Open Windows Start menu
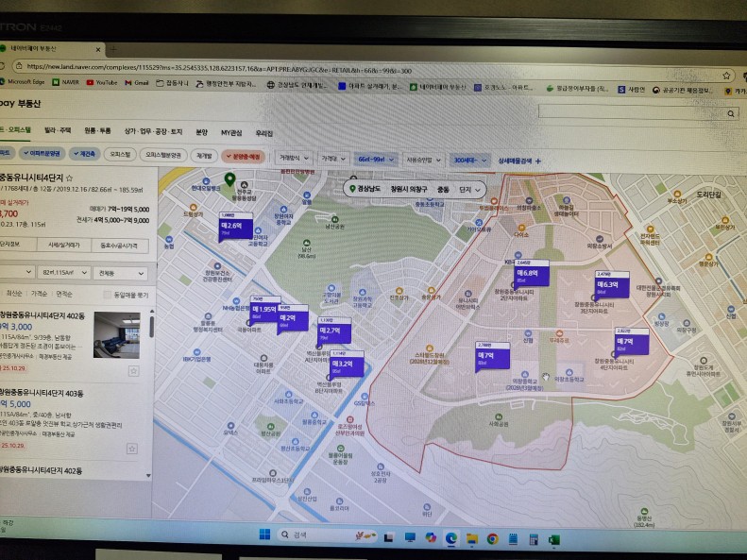Screen dimensions: 747x560 [264, 534]
